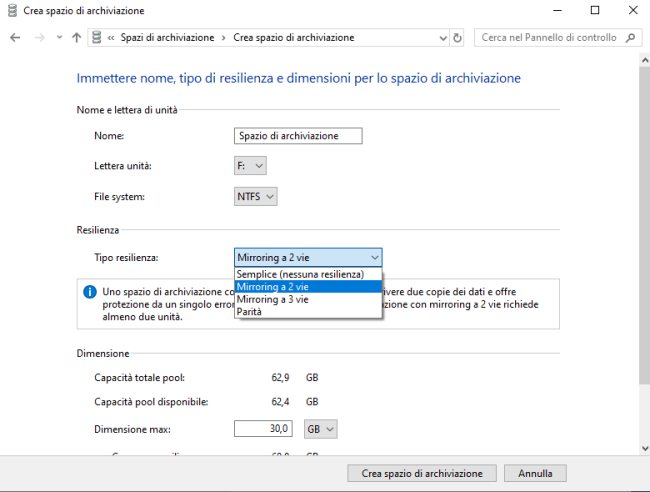Open the Lettera unità dropdown
650x492 pixels.
point(250,166)
